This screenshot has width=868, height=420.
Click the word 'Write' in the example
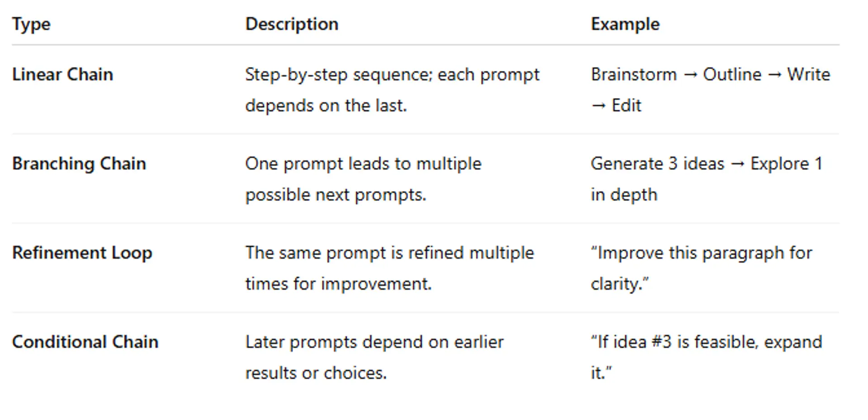click(808, 75)
